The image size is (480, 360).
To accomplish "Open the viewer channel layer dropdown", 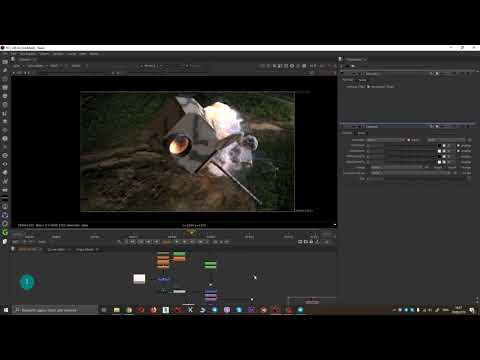I will (17, 66).
